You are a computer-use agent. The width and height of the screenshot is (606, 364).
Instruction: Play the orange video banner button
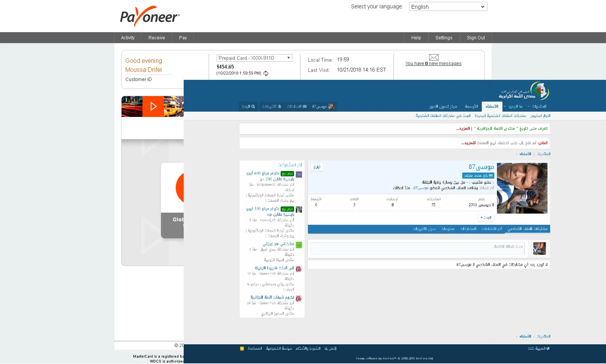pos(153,106)
